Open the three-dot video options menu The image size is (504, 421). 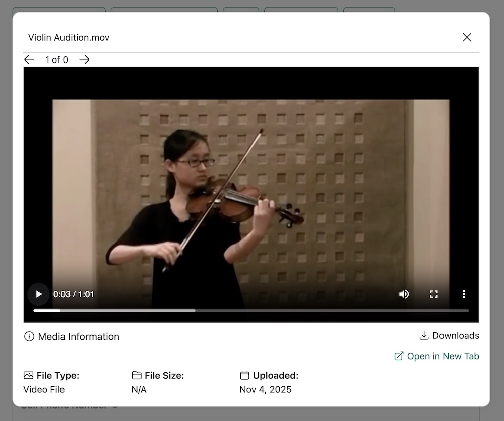[464, 294]
